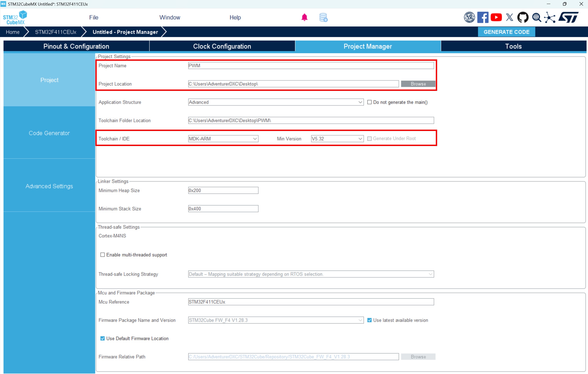588x374 pixels.
Task: Enable 'Do not generate the main()' checkbox
Action: (x=370, y=102)
